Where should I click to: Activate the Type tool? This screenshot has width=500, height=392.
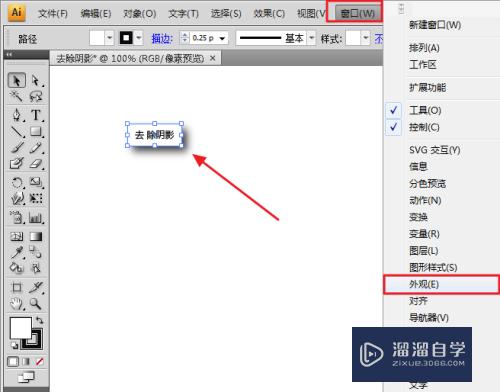click(x=36, y=115)
